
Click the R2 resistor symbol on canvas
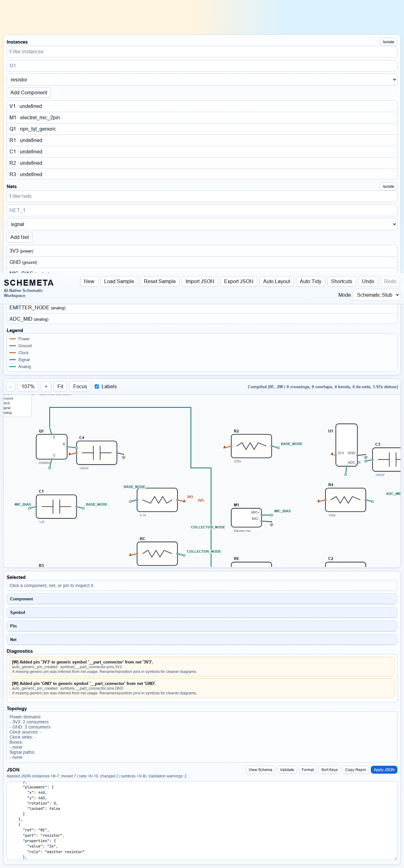(251, 446)
